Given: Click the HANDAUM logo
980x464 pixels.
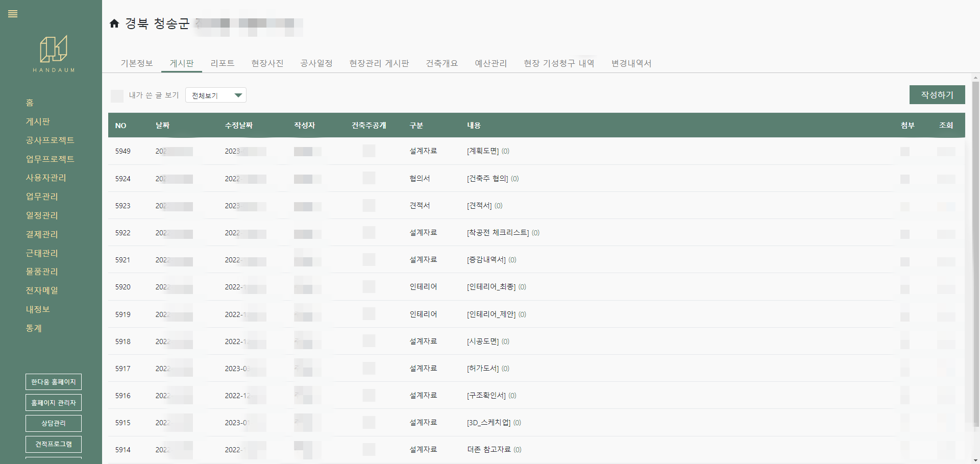Looking at the screenshot, I should pos(54,54).
